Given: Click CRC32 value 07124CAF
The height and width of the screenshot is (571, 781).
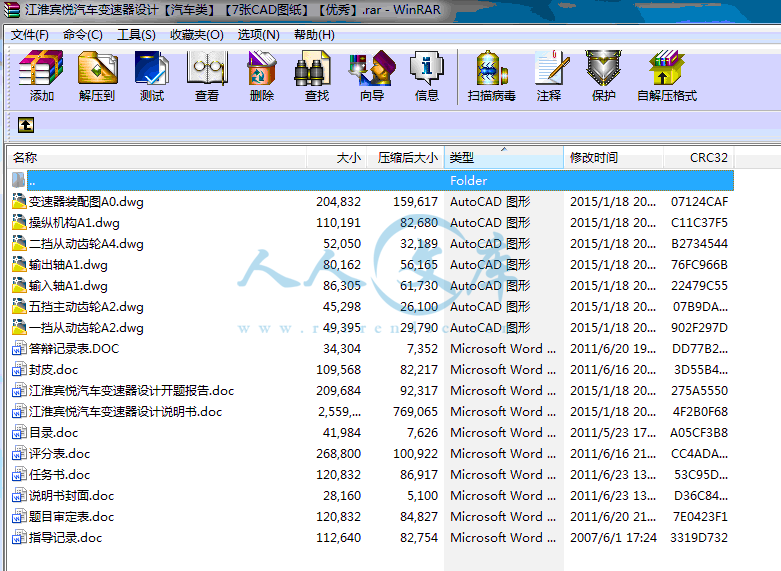Looking at the screenshot, I should tap(699, 201).
